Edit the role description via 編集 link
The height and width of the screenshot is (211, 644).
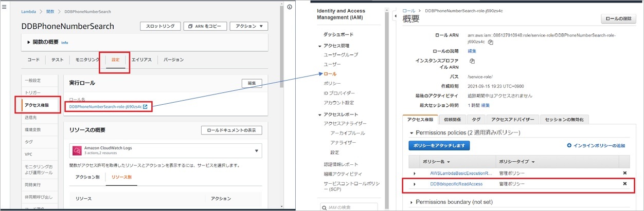(x=472, y=51)
